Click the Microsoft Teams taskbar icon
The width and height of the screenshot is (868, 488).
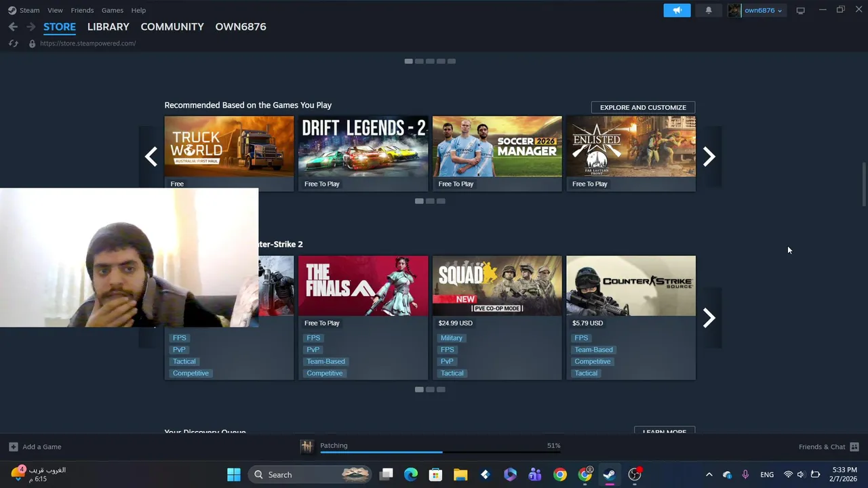535,474
